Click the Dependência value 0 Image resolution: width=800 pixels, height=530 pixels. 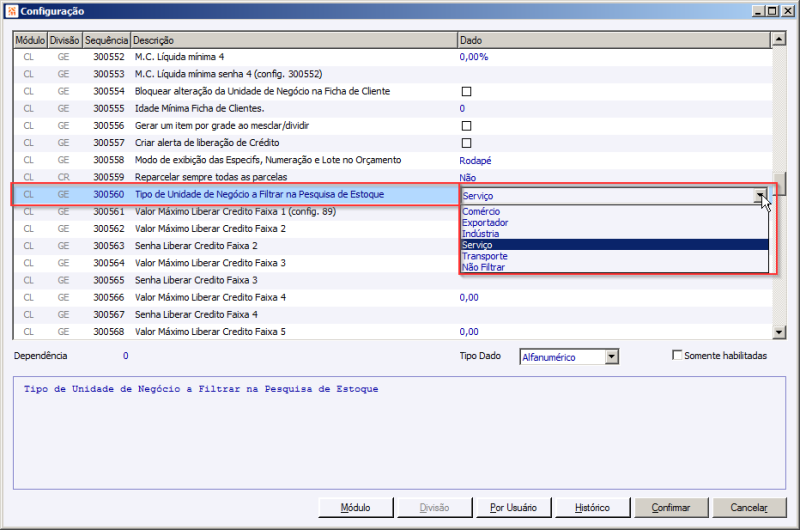(126, 356)
